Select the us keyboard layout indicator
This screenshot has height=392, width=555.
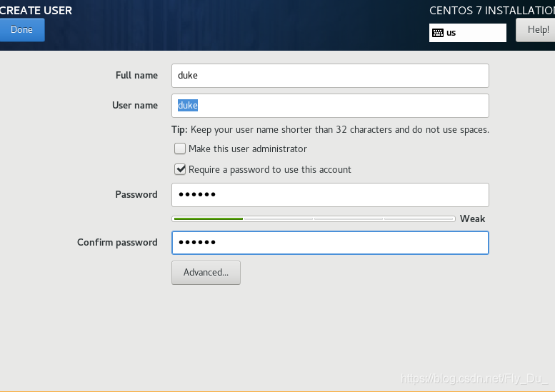click(468, 33)
